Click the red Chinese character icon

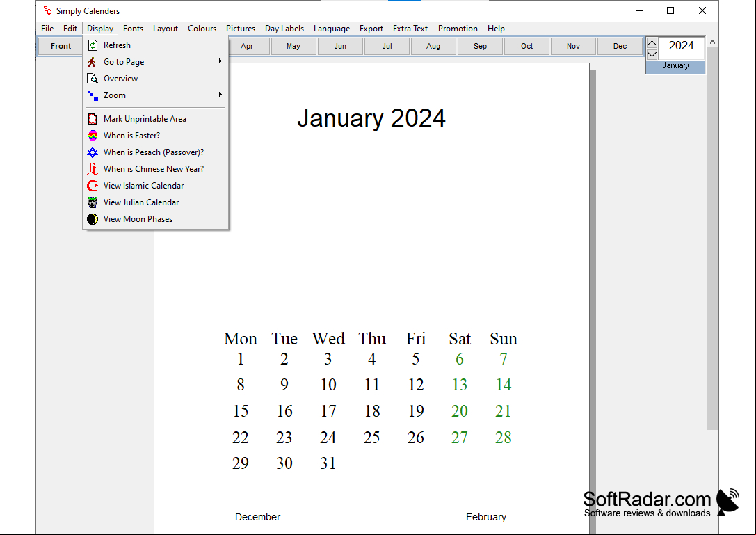pos(93,169)
